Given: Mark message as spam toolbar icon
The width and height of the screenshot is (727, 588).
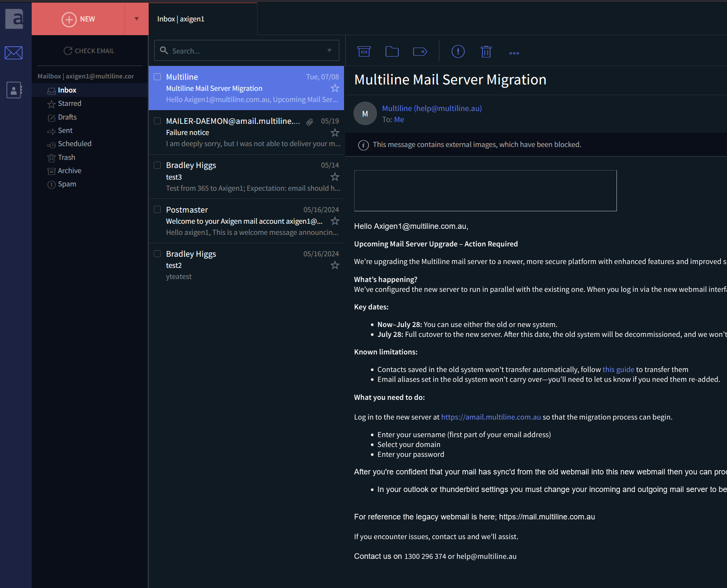Looking at the screenshot, I should [458, 51].
